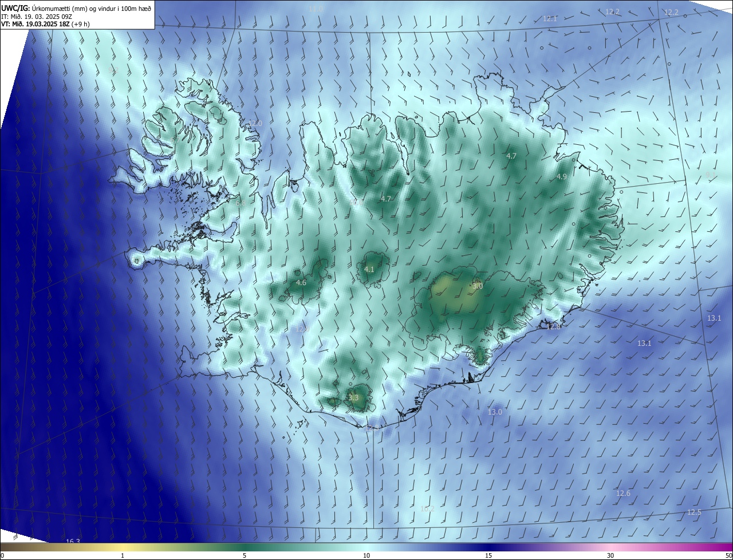Screen dimensions: 733x560
Task: Click the 50 label on color scale
Action: (x=728, y=556)
